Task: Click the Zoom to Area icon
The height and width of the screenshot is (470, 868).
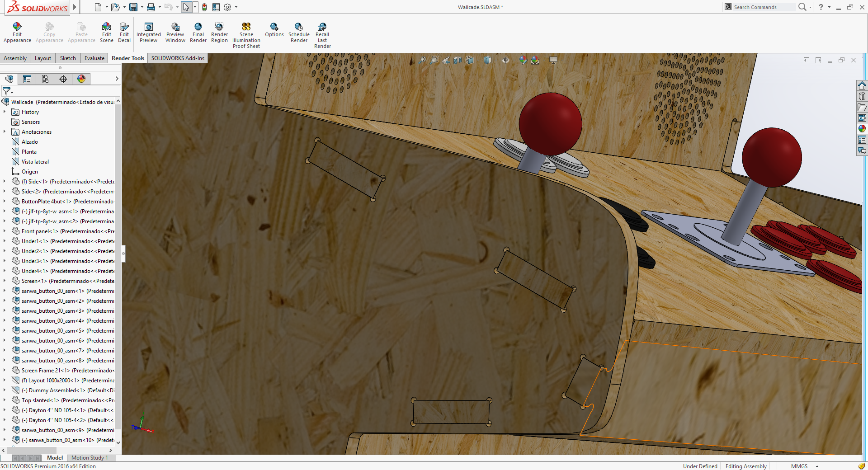Action: 434,60
